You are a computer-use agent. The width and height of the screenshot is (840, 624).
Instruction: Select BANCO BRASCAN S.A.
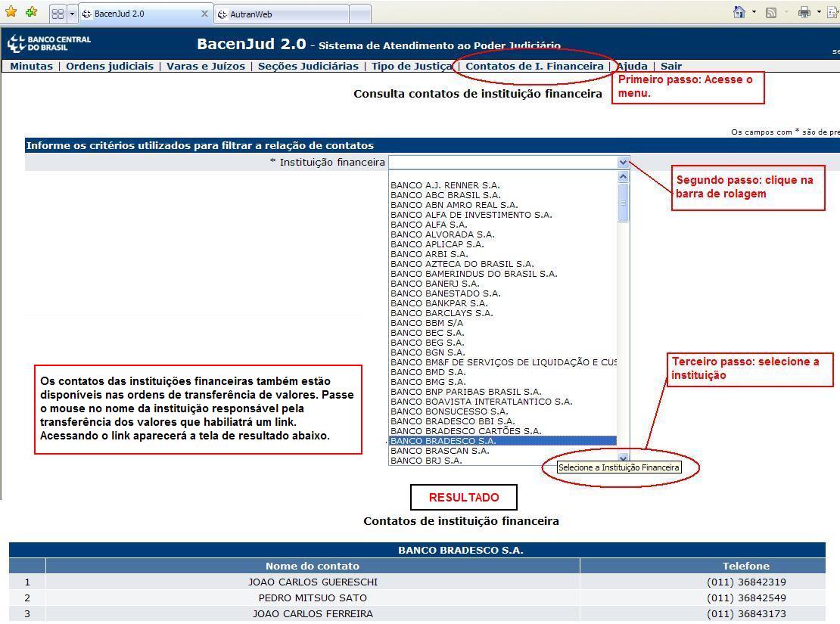pos(503,451)
